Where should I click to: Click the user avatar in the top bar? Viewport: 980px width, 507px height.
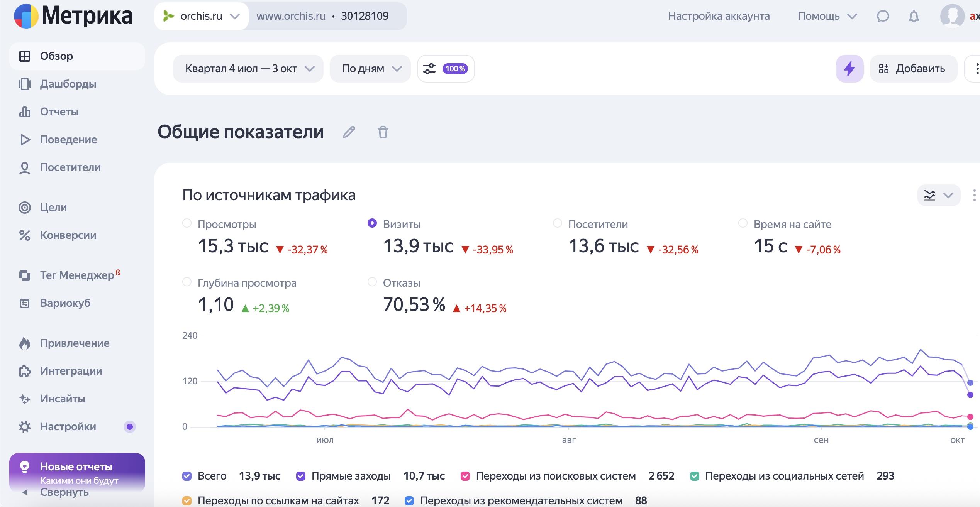952,16
